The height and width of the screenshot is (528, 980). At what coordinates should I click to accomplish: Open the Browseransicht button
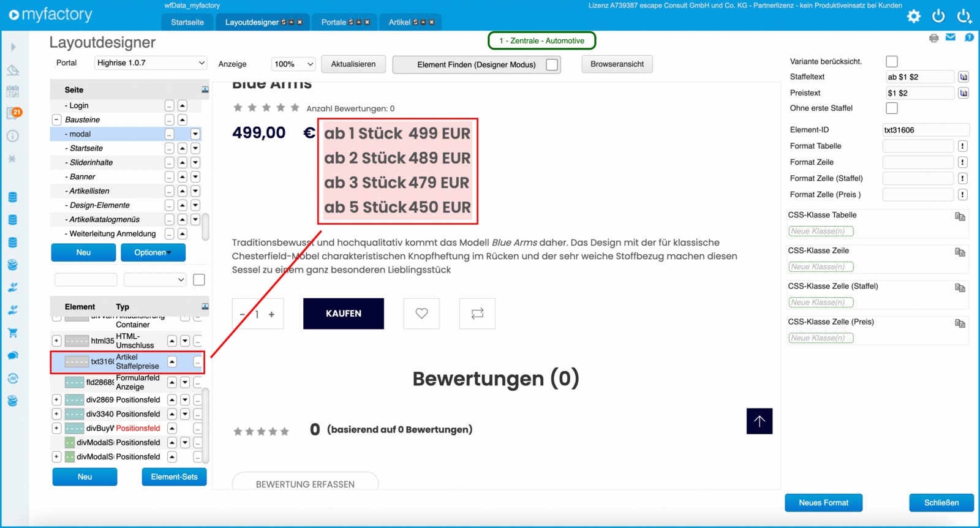pos(617,64)
